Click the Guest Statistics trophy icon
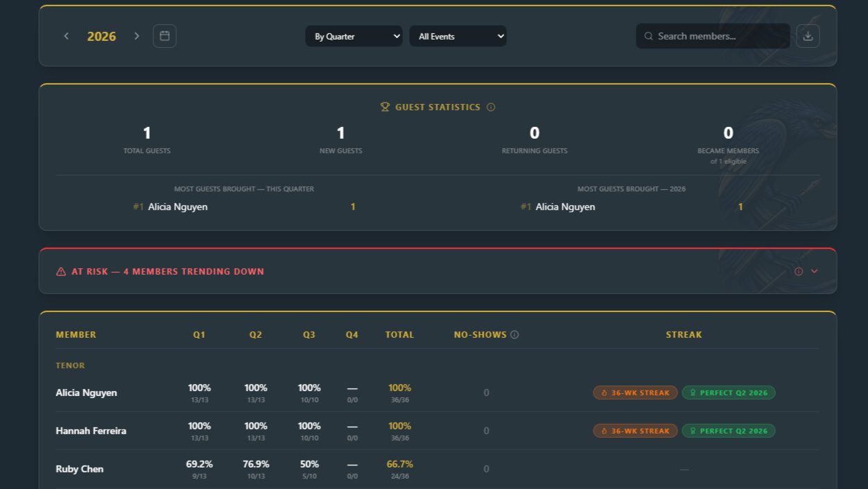Viewport: 868px width, 489px height. (x=385, y=107)
